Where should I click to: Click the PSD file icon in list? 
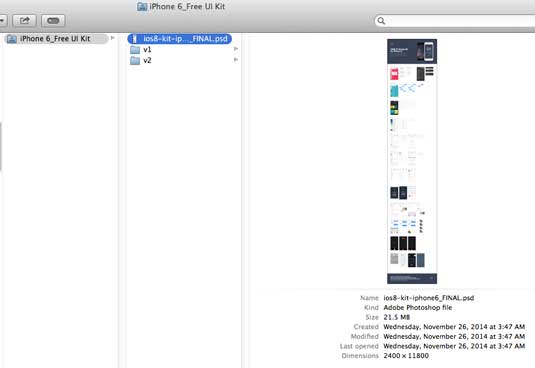[135, 39]
